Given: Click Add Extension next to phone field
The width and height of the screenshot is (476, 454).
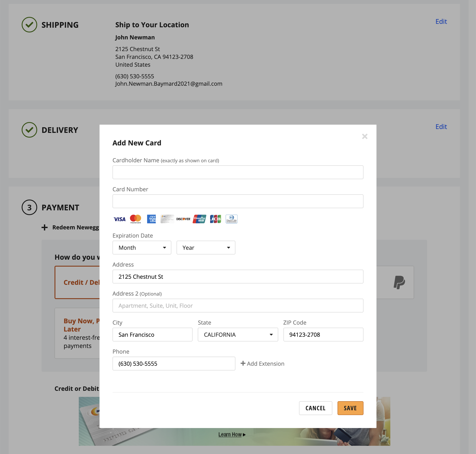Looking at the screenshot, I should point(262,364).
